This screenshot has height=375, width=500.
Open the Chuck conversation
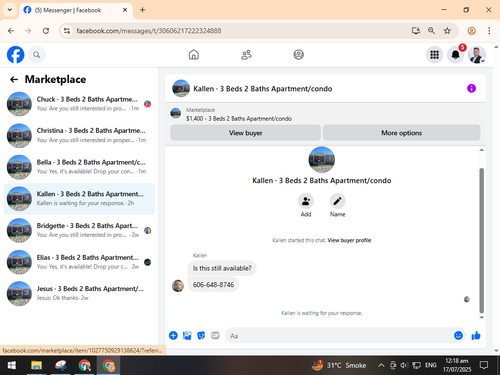[x=79, y=104]
